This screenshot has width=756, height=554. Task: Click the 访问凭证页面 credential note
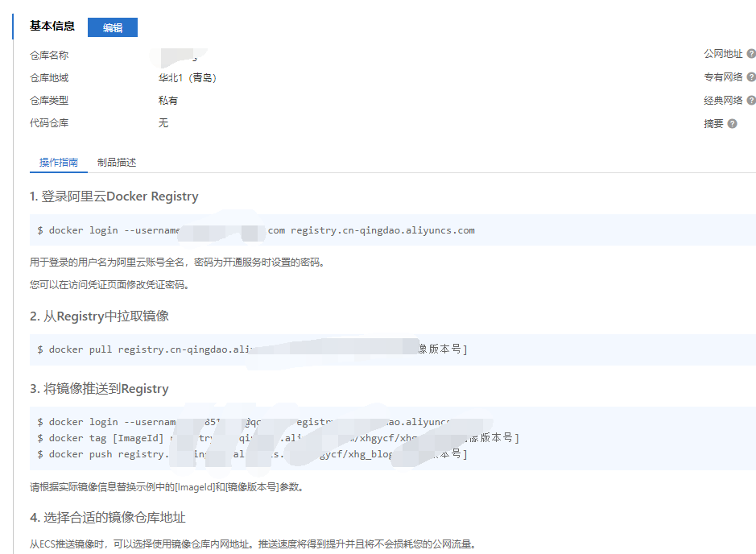(x=109, y=285)
